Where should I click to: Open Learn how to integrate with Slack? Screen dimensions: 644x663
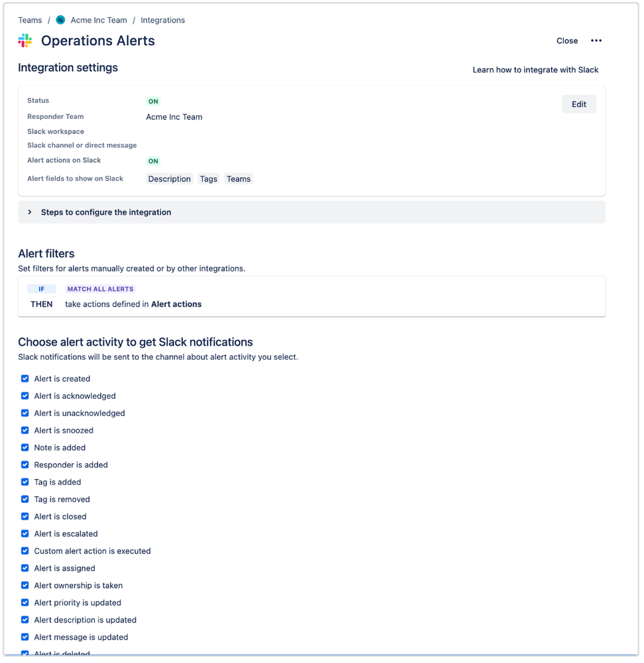(x=535, y=70)
